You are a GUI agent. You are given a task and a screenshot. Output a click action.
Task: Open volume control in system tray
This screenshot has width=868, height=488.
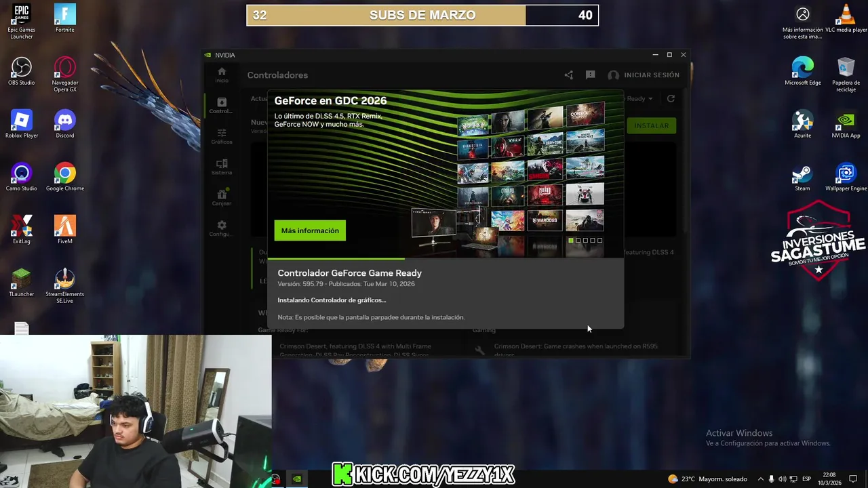pos(782,479)
